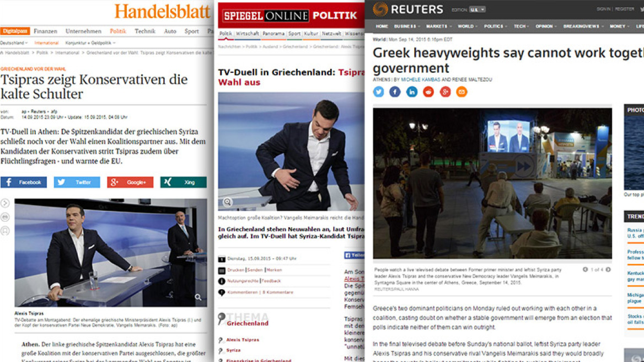Viewport: 644px width, 362px height.
Task: Select the Wirtschaft tab on Spiegel Online
Action: [247, 34]
